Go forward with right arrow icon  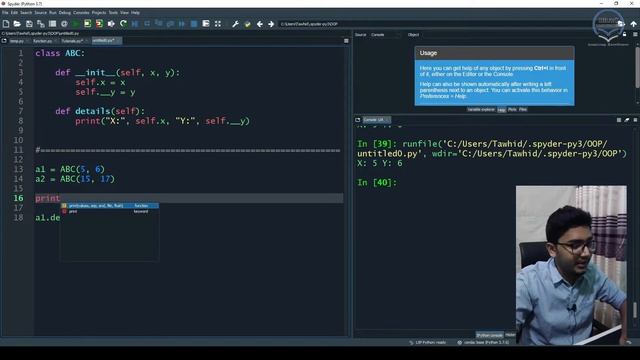(271, 24)
